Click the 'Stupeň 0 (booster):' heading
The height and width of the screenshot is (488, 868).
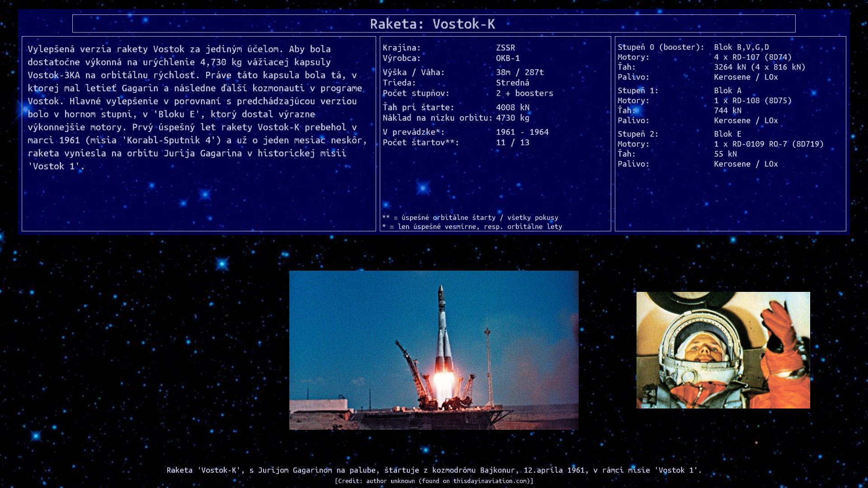[660, 47]
